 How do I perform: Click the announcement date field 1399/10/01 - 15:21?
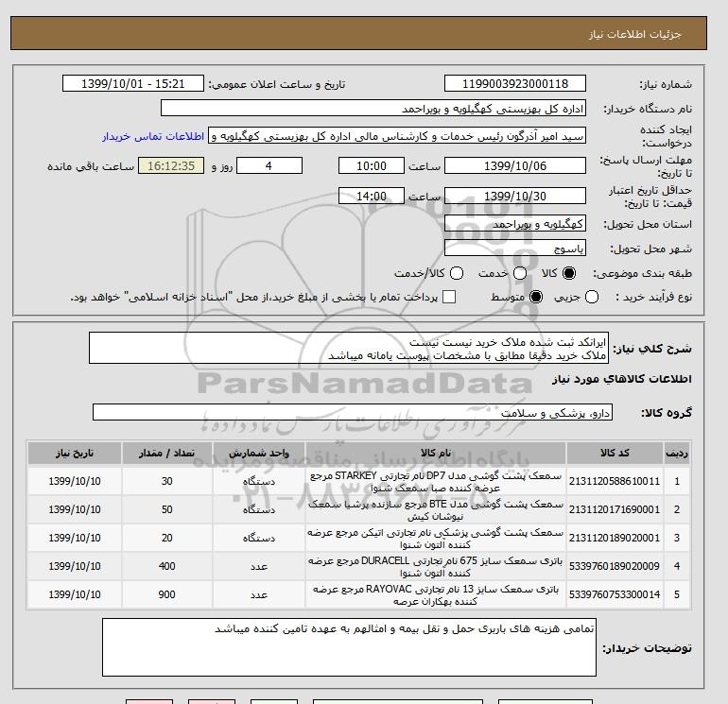coord(132,83)
